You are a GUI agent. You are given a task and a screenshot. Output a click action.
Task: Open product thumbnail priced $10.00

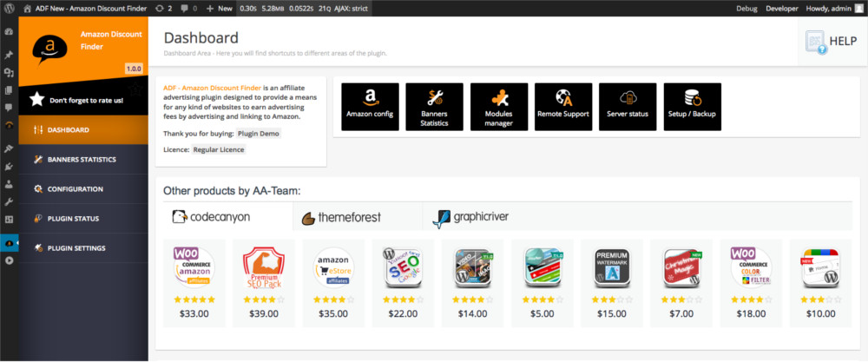pos(820,267)
